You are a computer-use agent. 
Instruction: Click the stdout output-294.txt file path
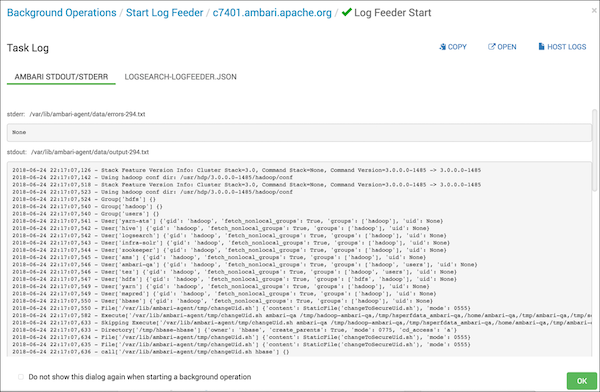90,152
